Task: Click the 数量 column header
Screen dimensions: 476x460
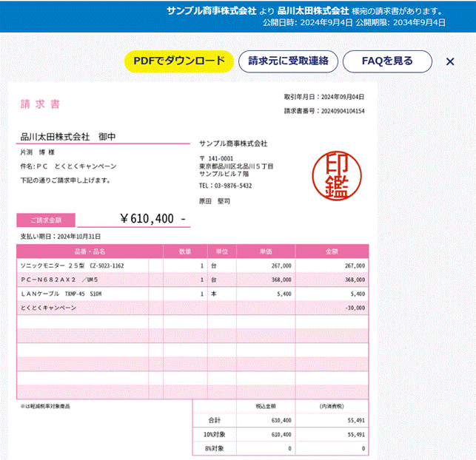Action: coord(185,251)
